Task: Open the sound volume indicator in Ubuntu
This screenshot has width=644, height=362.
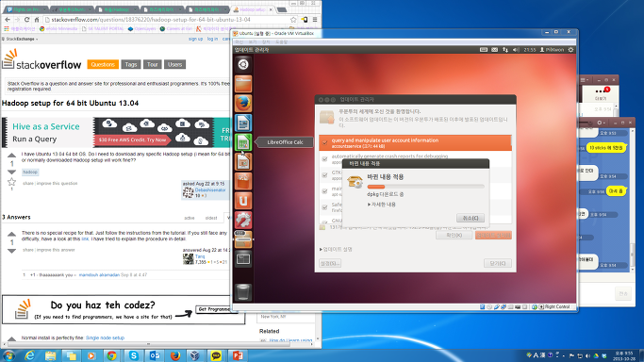Action: tap(516, 50)
